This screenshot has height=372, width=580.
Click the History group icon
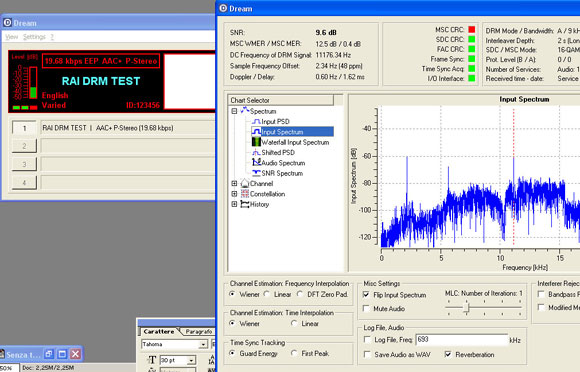245,204
